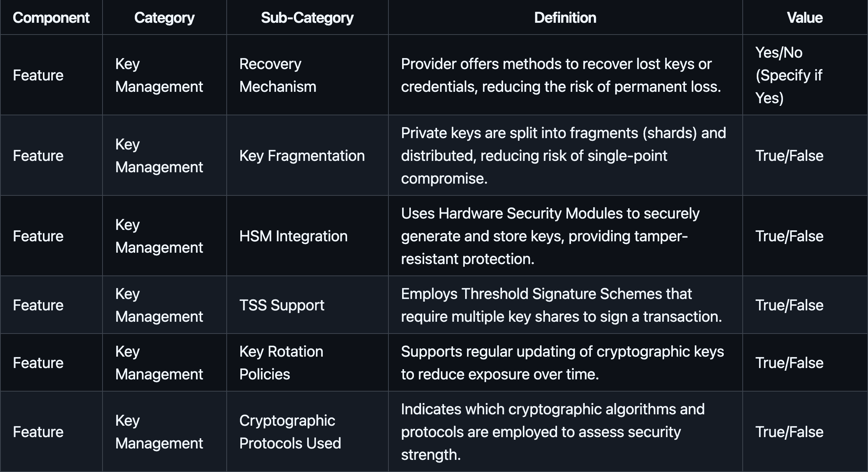Select the Key Fragmentation cell
Screen dimensions: 868x472
pyautogui.click(x=302, y=156)
